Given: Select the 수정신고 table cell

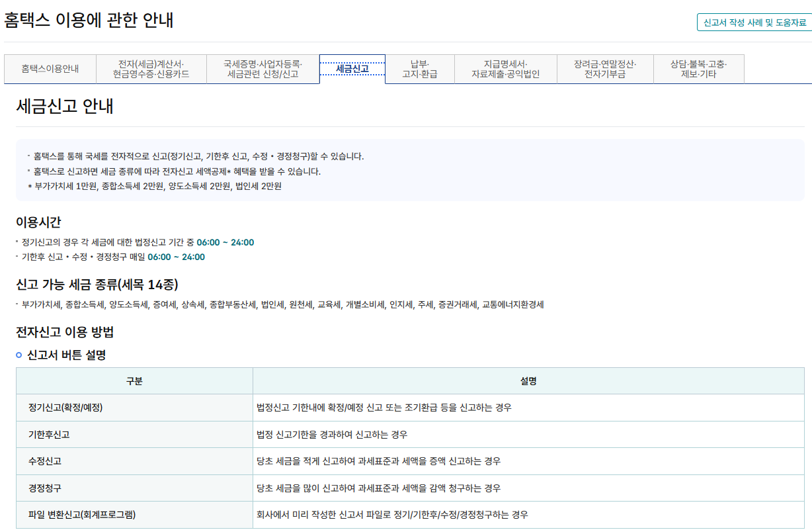Looking at the screenshot, I should point(134,461).
